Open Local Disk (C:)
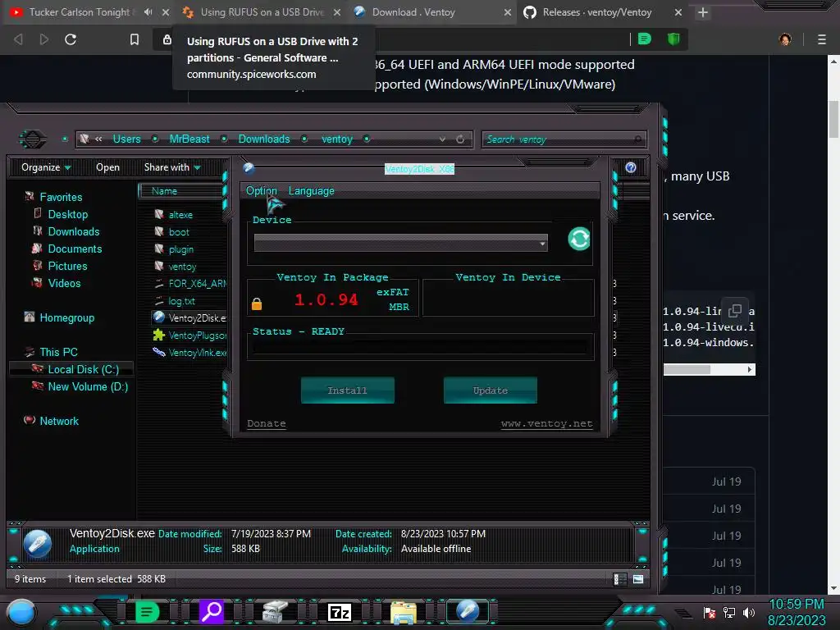This screenshot has width=840, height=630. click(83, 369)
